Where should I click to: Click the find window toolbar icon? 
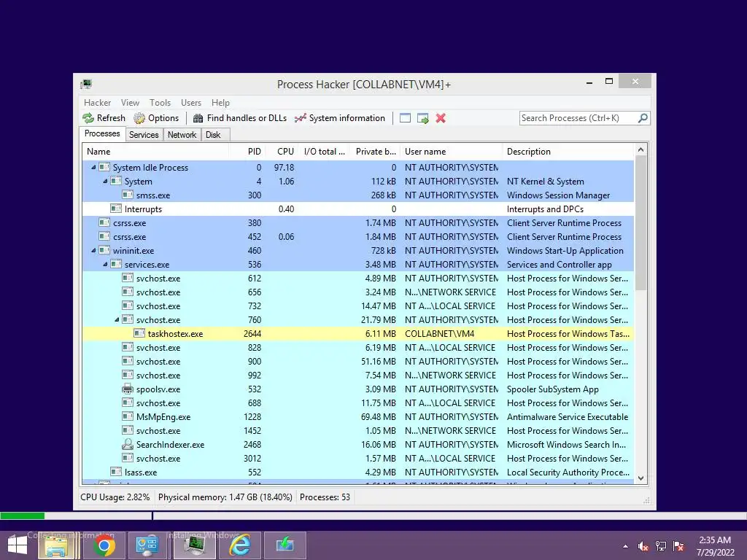click(x=405, y=118)
